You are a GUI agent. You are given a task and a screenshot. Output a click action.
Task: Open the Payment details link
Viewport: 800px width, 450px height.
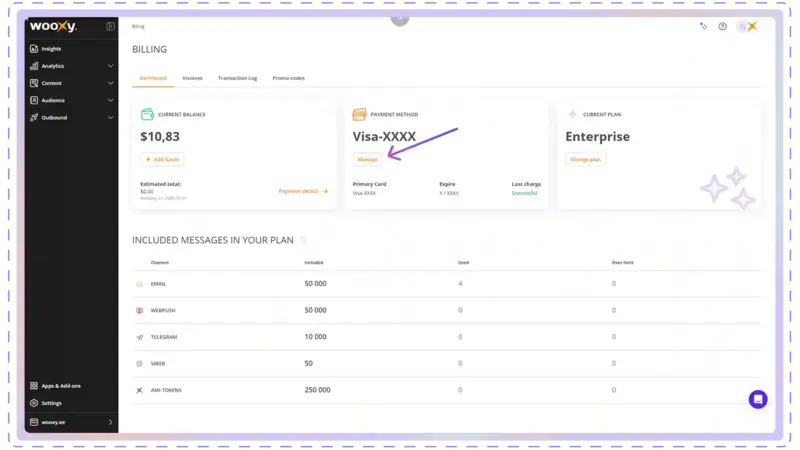[303, 191]
